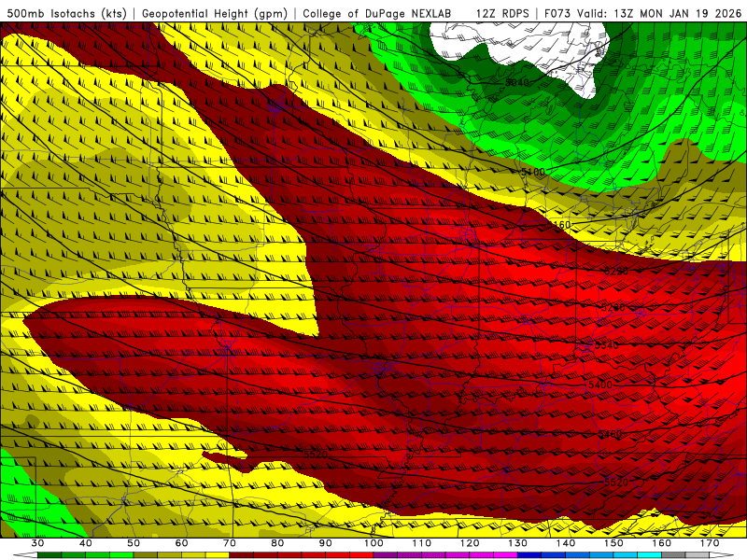Select the 'Geopotential Height (gpm)' header text
Screen dimensions: 747x560
(x=215, y=14)
